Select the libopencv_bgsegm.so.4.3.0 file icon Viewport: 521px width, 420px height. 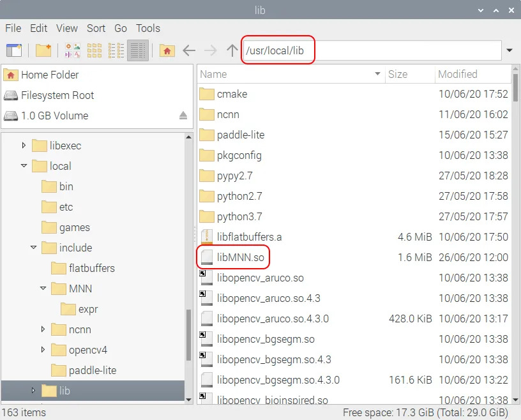pos(207,380)
